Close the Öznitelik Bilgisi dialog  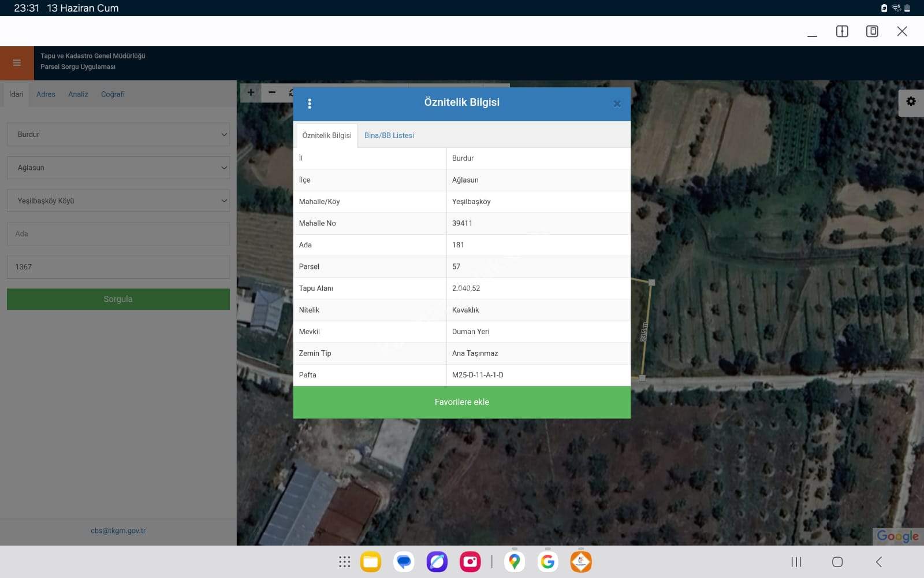click(x=617, y=104)
